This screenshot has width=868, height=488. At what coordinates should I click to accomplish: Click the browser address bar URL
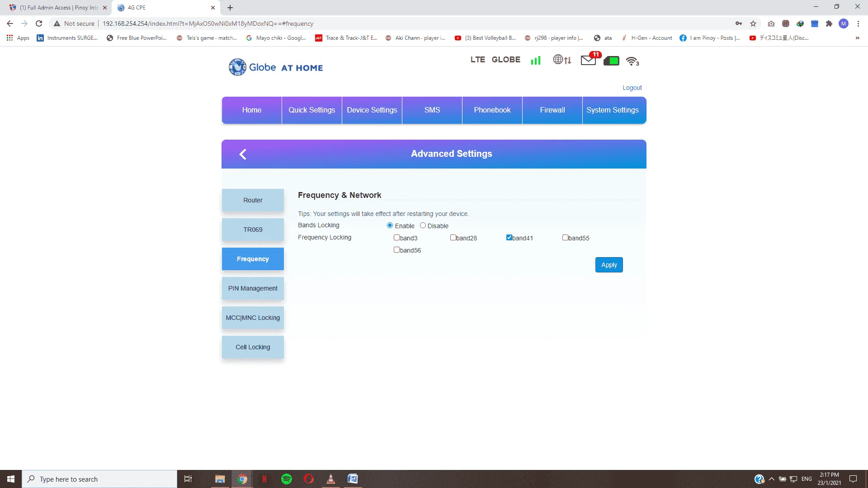point(208,23)
